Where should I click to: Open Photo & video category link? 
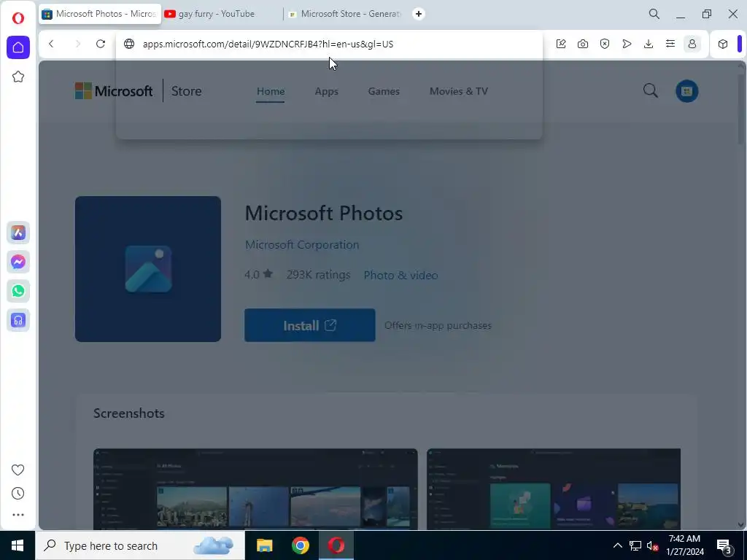click(x=400, y=275)
